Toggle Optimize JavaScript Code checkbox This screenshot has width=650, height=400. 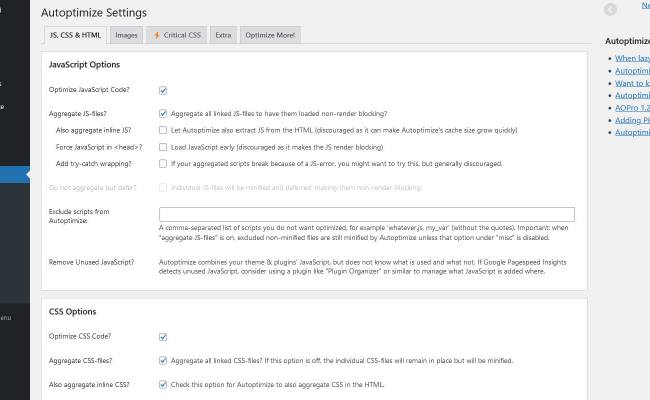click(x=163, y=90)
